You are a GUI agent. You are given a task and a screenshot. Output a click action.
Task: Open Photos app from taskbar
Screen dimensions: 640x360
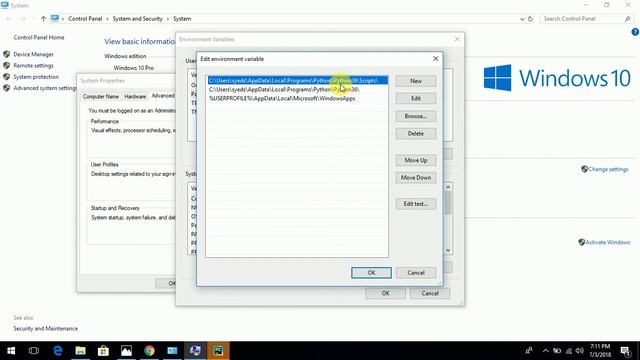point(126,351)
